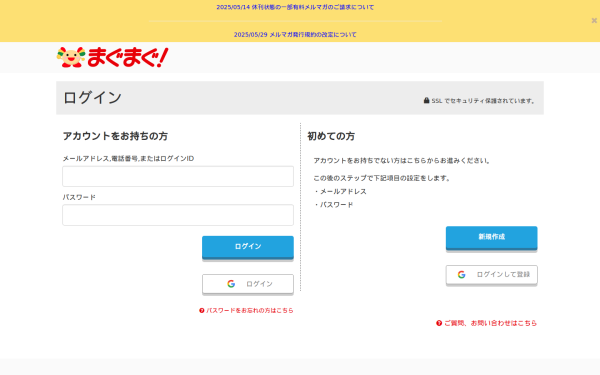Open the まぐまぐ! logo home link
The image size is (600, 375).
tap(112, 57)
